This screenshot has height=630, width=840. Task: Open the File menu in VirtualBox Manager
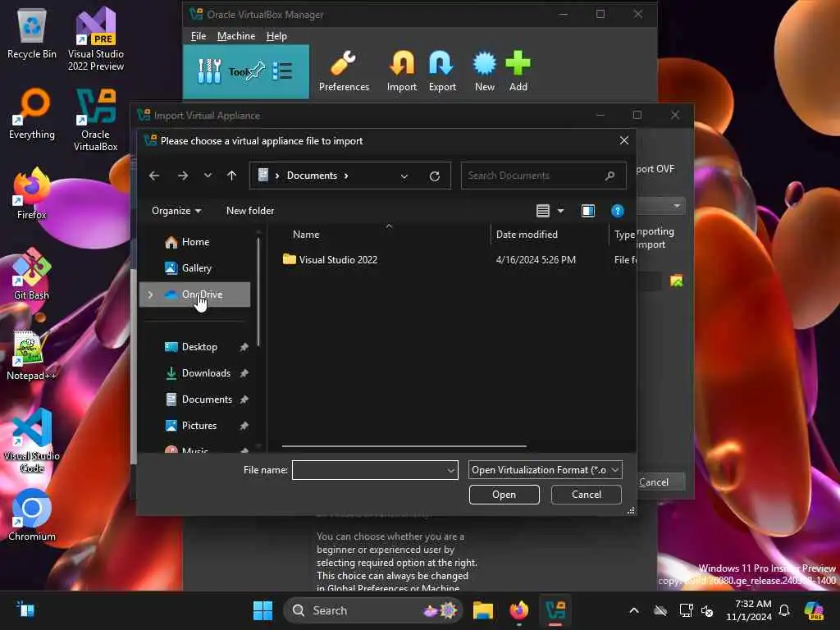tap(199, 36)
